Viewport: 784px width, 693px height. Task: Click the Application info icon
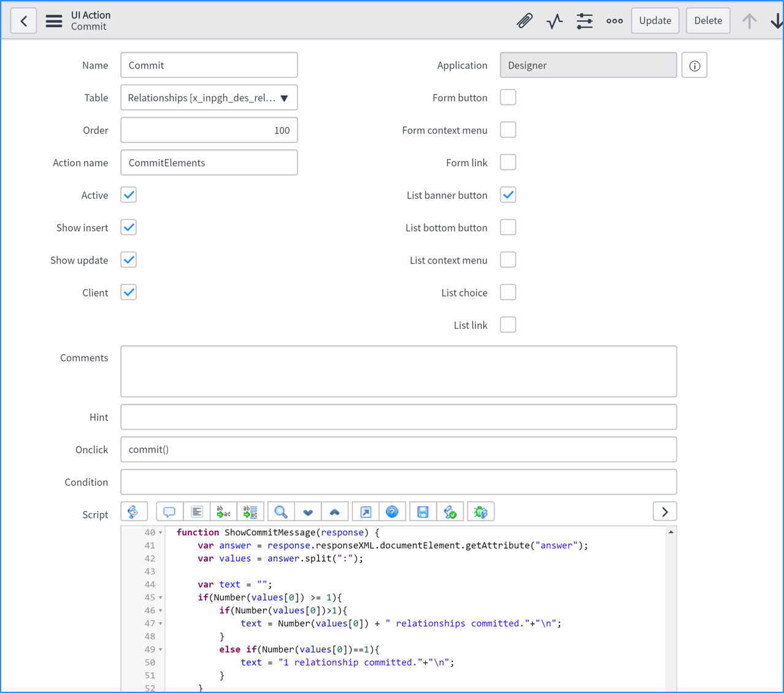click(694, 66)
